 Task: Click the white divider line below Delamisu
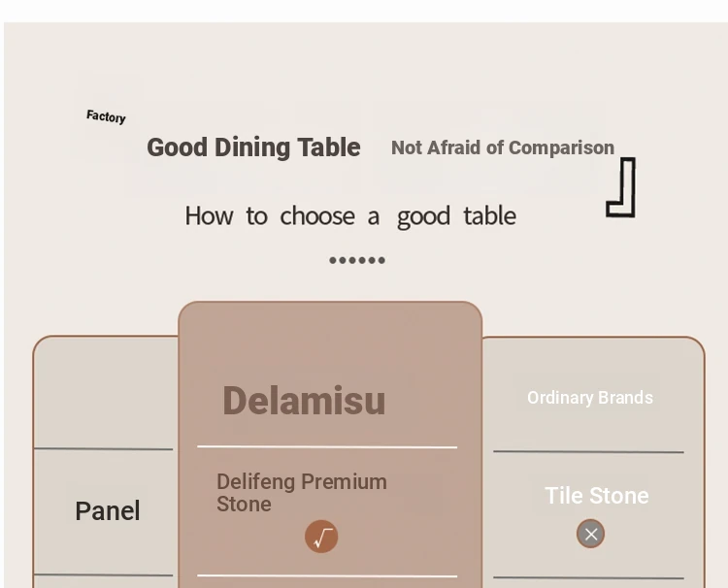click(327, 447)
